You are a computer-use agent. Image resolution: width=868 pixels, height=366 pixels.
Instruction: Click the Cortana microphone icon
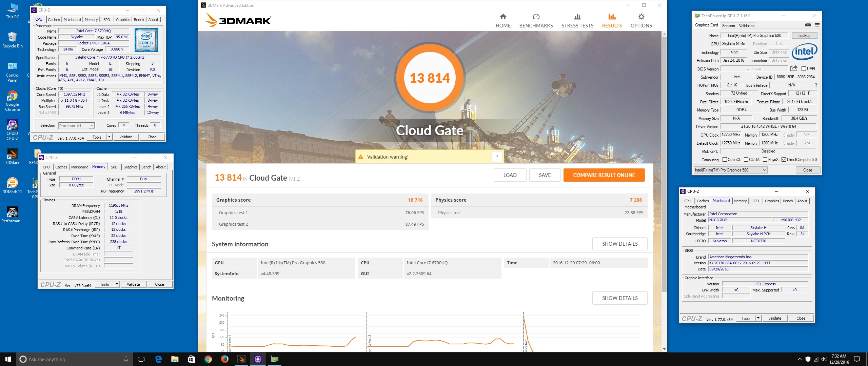pos(126,359)
